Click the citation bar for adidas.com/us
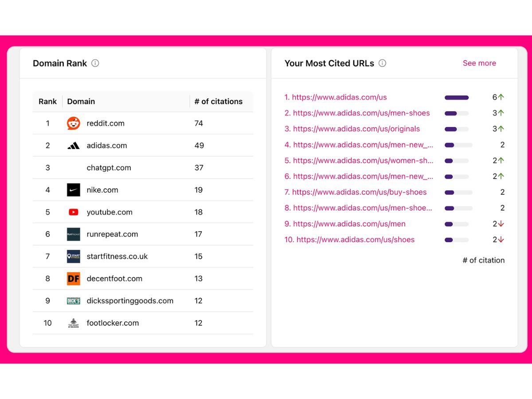 [x=457, y=98]
